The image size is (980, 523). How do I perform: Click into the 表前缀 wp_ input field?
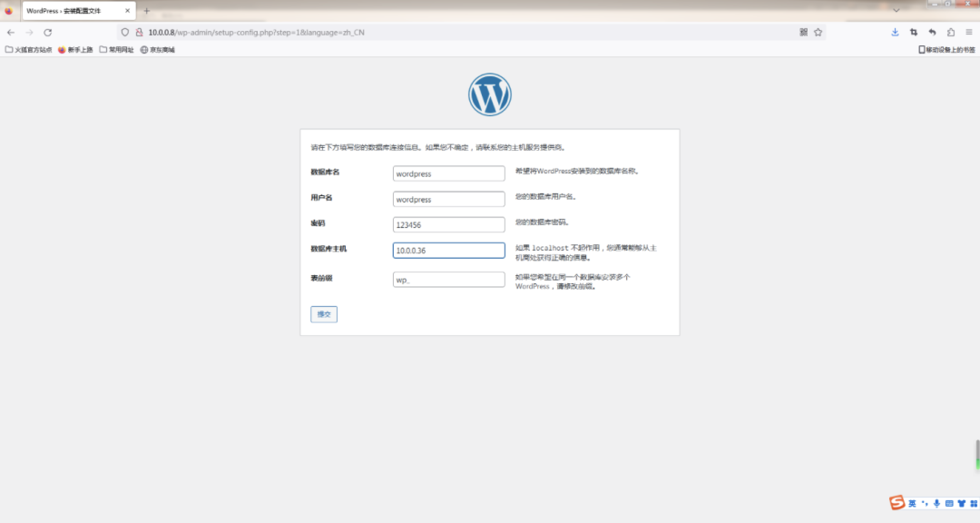448,280
